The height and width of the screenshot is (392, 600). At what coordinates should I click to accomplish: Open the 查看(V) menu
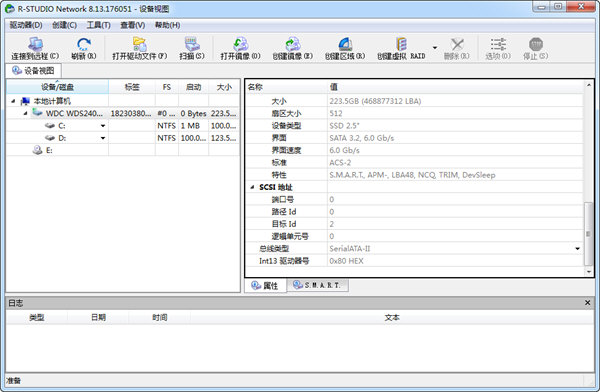pos(133,25)
